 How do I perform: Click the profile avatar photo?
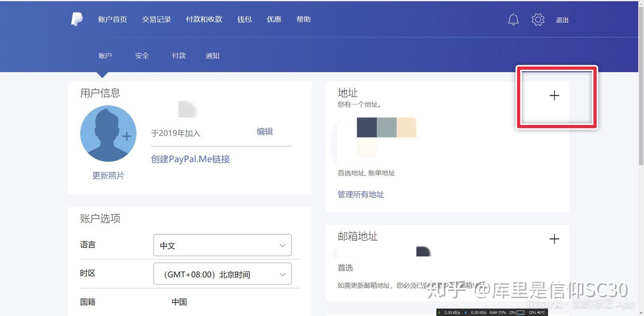(x=108, y=133)
